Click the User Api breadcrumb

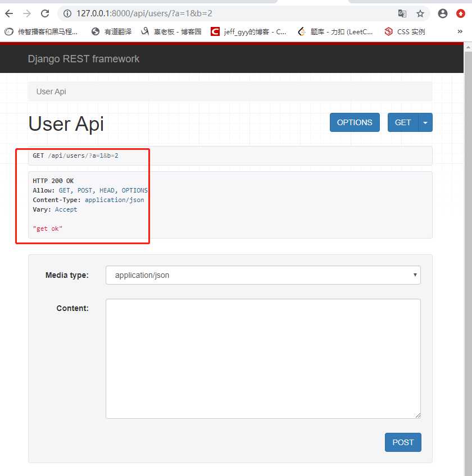51,91
